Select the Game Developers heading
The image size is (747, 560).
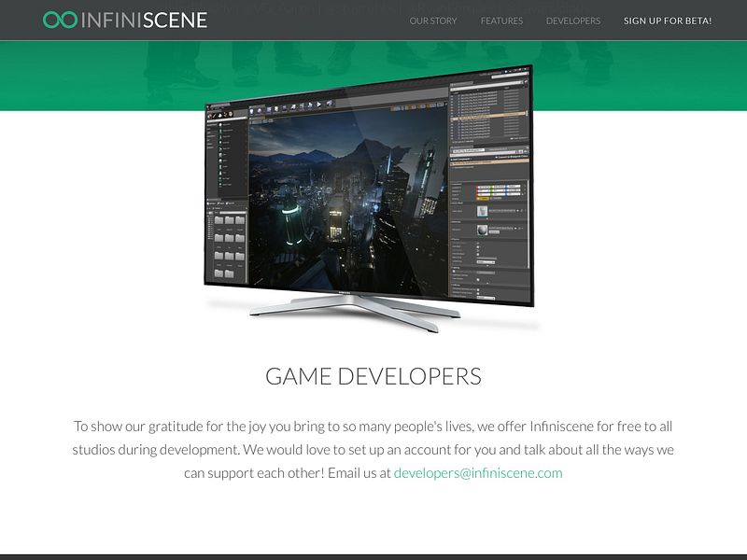[x=373, y=376]
